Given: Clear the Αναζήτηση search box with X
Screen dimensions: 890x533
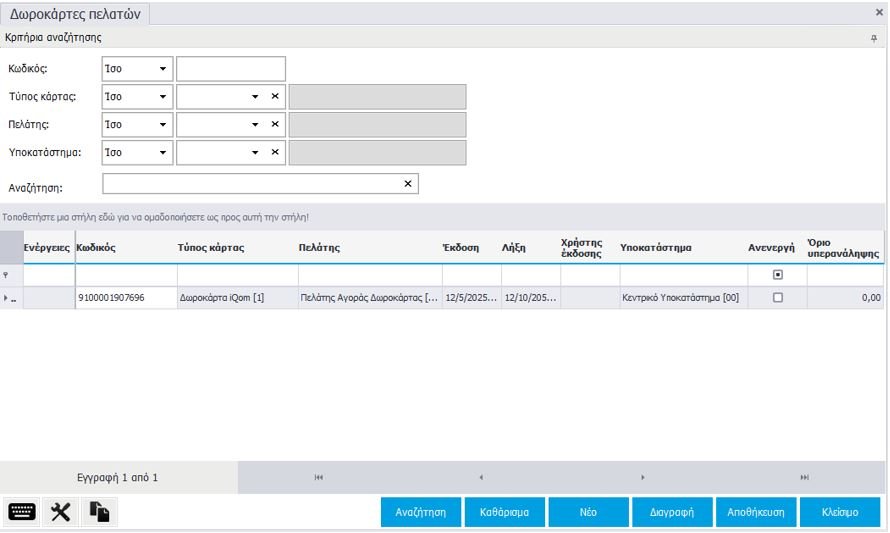Looking at the screenshot, I should 407,184.
